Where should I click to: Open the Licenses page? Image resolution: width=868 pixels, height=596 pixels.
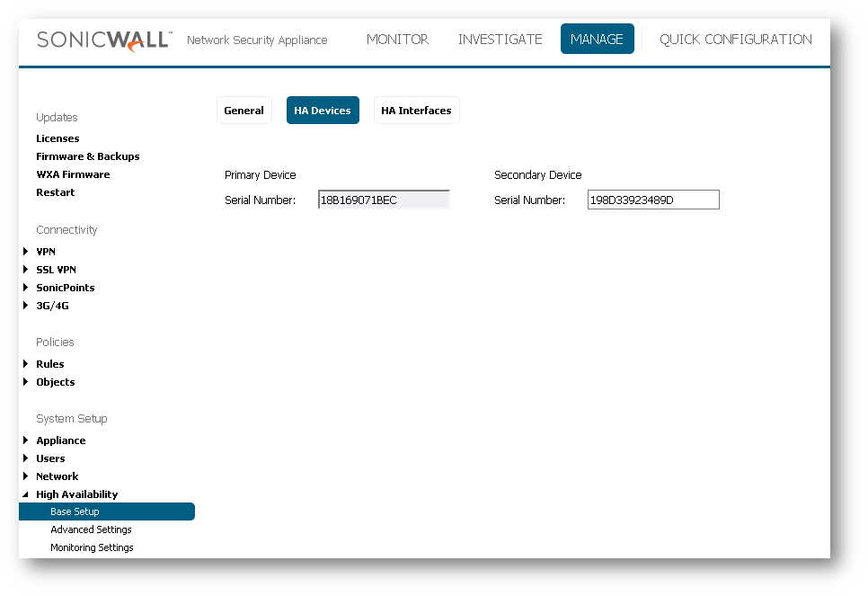[x=58, y=138]
